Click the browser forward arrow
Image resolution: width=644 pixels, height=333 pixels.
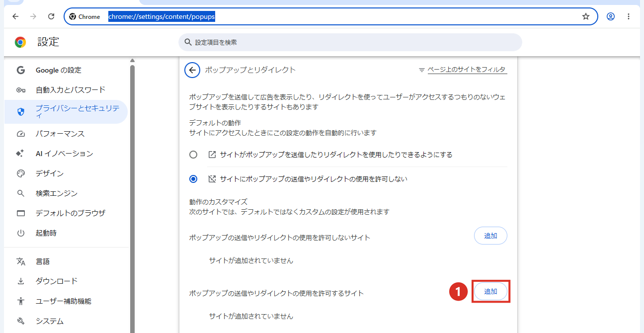click(x=33, y=16)
